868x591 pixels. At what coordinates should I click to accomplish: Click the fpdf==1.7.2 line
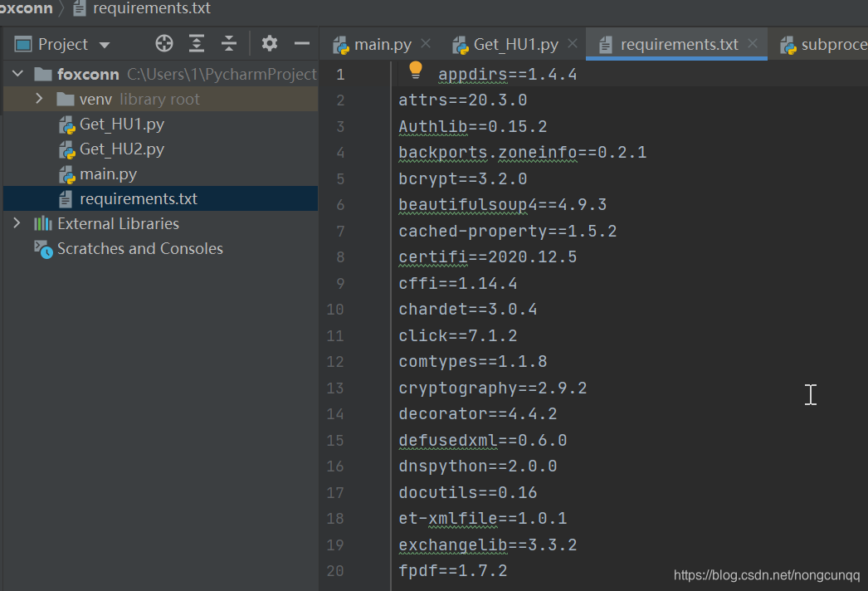[453, 571]
